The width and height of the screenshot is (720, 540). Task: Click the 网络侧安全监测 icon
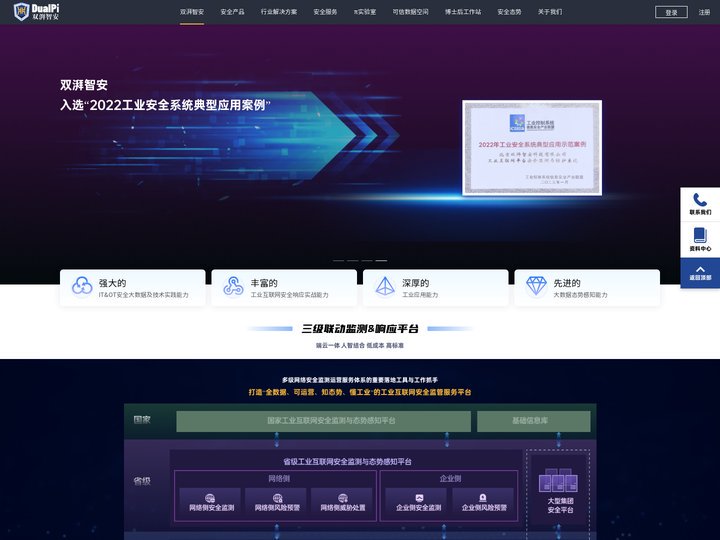click(x=210, y=498)
